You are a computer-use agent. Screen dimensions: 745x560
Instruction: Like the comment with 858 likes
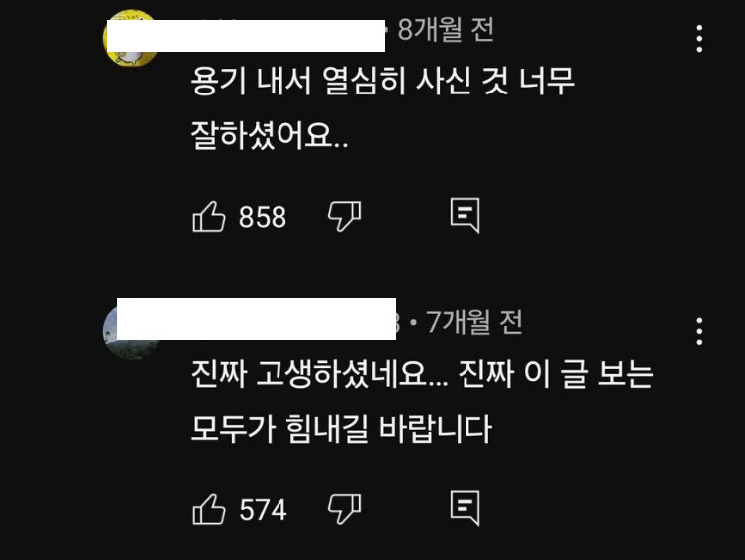pyautogui.click(x=208, y=217)
